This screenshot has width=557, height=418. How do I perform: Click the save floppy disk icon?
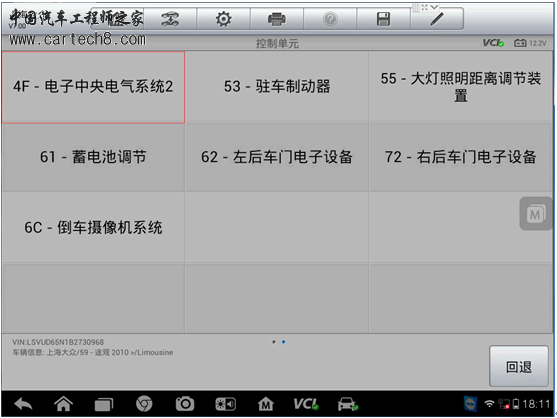[x=383, y=19]
